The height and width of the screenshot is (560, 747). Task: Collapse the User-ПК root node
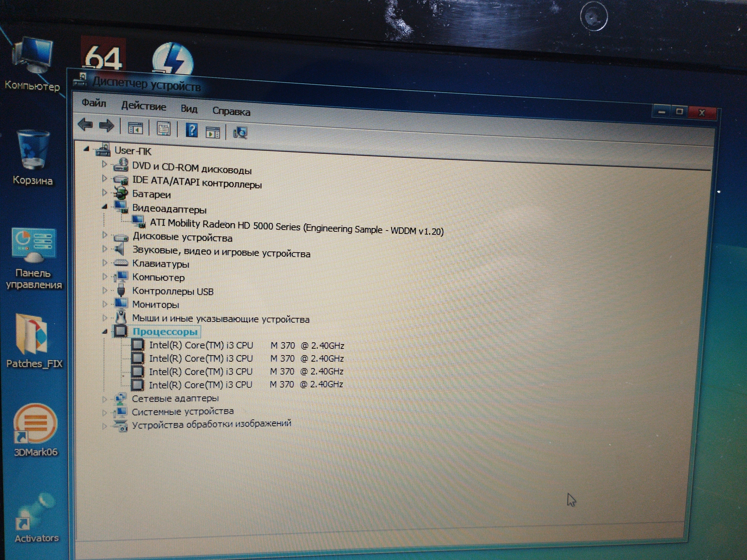[x=86, y=149]
